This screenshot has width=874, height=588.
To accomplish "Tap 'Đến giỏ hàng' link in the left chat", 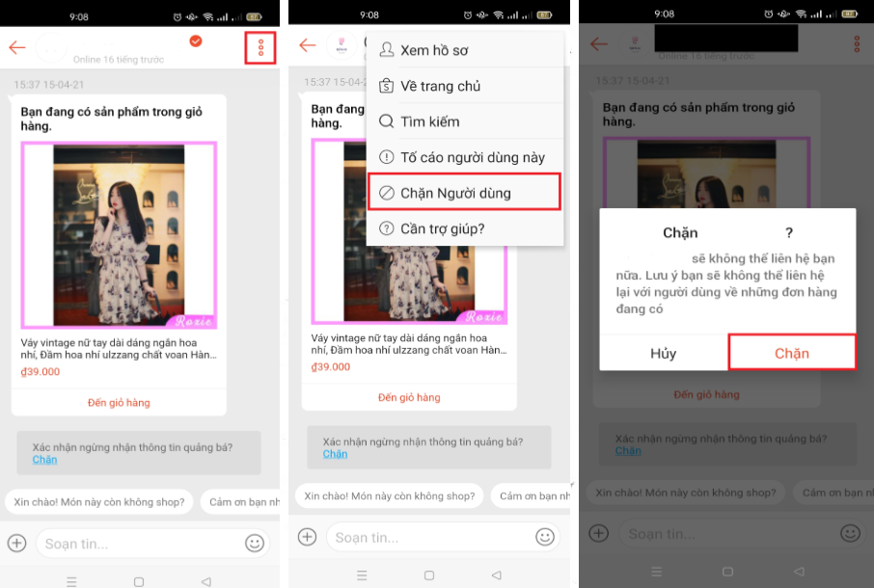I will coord(119,402).
